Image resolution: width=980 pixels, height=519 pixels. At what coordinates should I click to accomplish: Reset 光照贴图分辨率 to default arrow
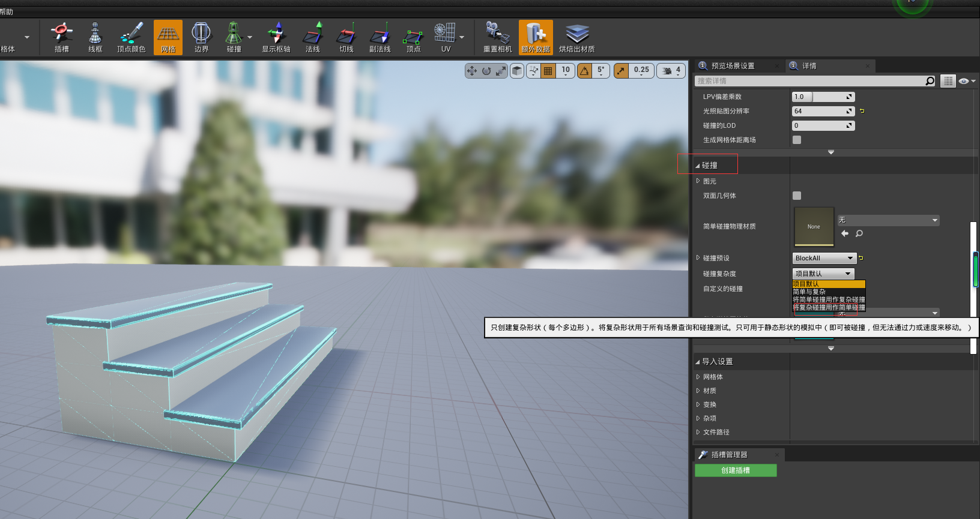click(862, 111)
